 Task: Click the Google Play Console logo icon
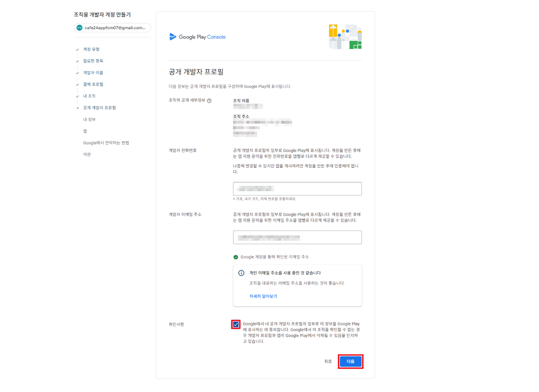click(173, 37)
